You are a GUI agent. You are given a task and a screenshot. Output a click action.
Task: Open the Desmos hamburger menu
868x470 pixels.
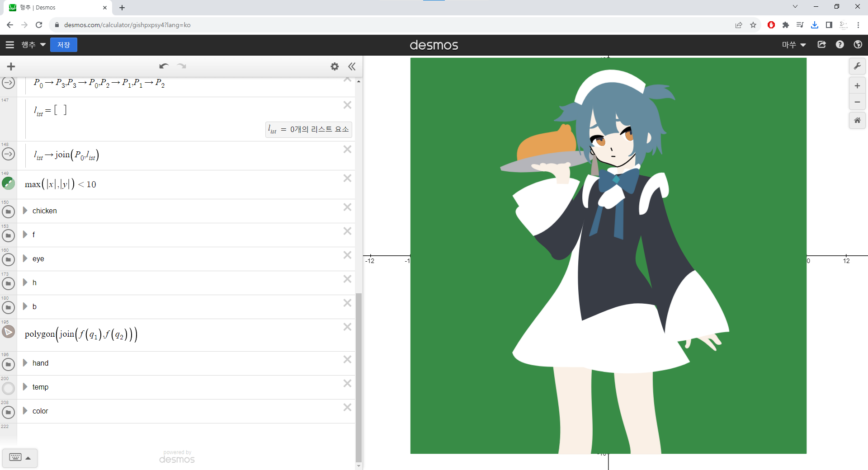[10, 45]
